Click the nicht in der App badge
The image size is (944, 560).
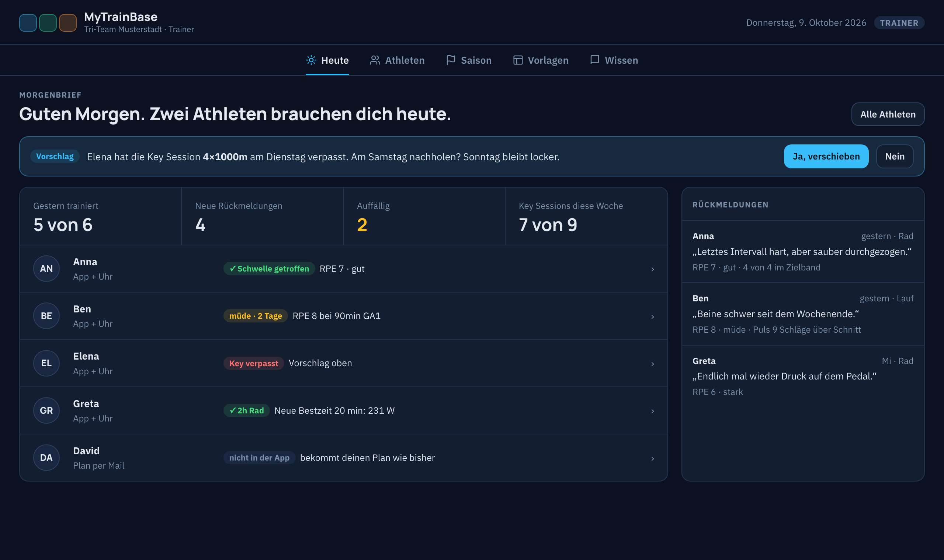tap(259, 458)
